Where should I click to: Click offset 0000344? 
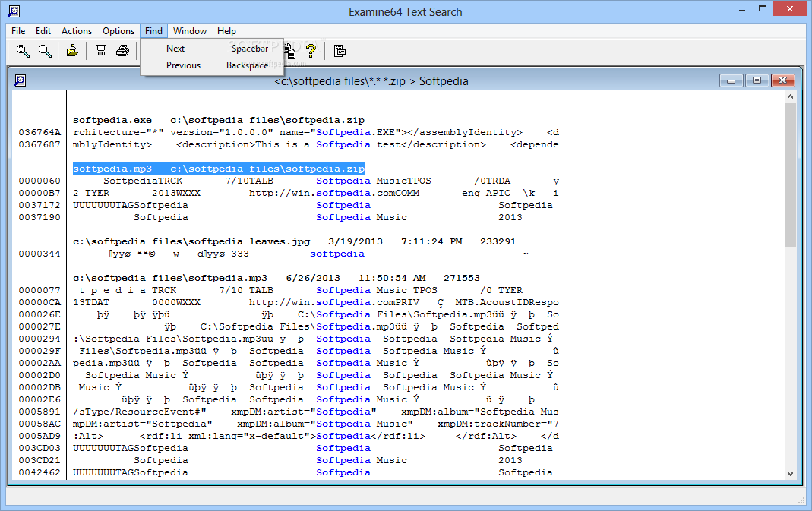click(x=39, y=254)
